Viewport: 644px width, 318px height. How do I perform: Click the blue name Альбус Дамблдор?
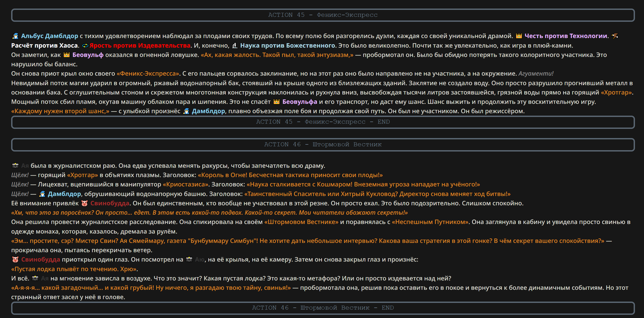tap(50, 36)
